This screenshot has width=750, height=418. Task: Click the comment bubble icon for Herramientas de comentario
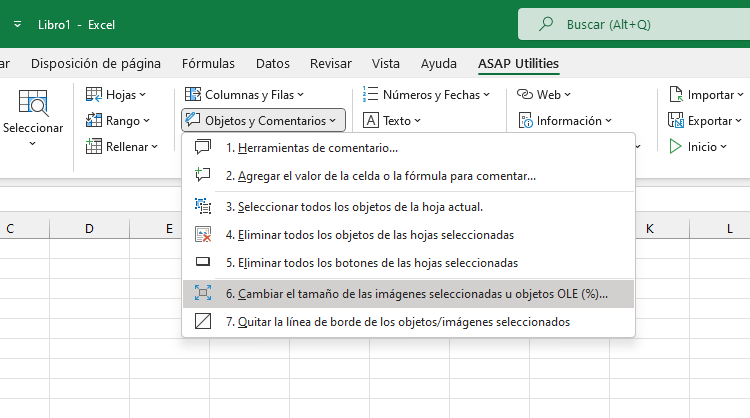[203, 147]
